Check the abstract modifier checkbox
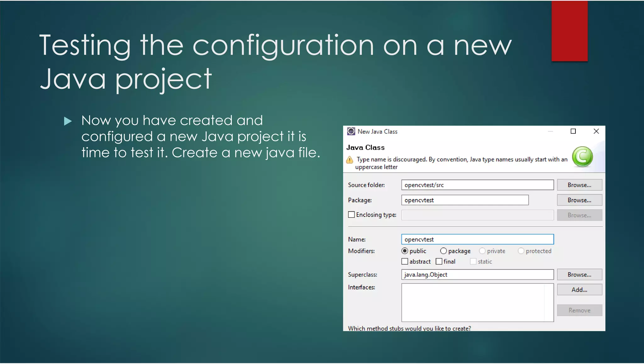644x364 pixels. click(405, 261)
